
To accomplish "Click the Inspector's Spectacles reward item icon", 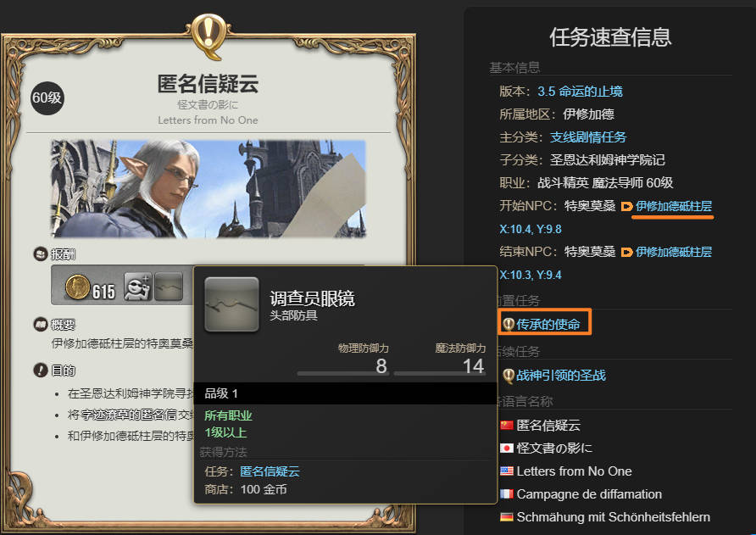I will [170, 287].
